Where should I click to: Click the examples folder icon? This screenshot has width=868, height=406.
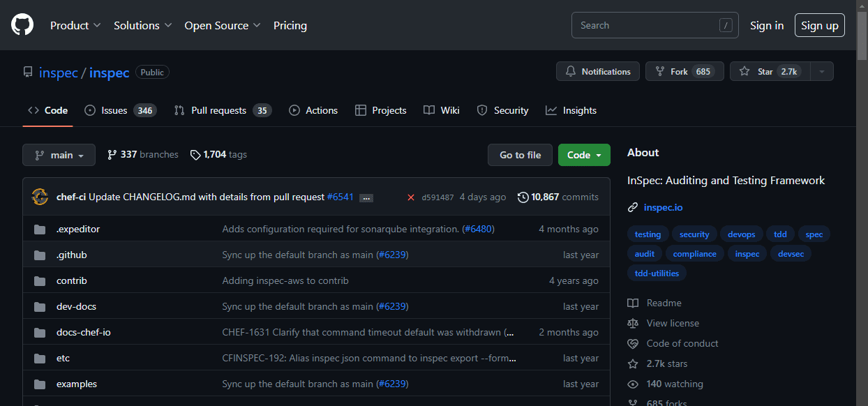(x=40, y=384)
